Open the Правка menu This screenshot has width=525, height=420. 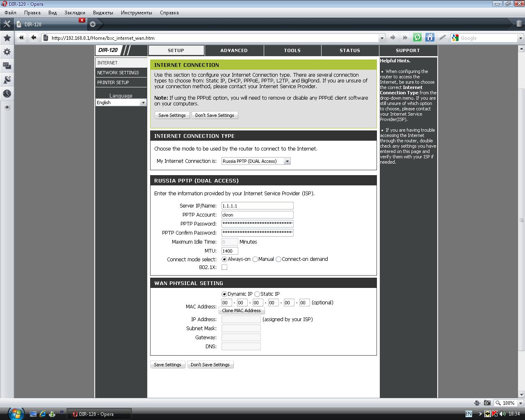[x=32, y=13]
